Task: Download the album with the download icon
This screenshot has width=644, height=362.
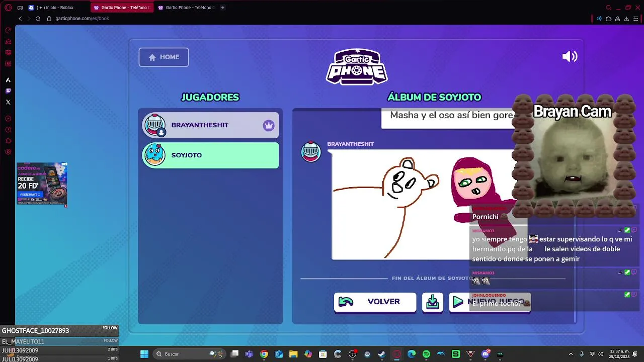Action: (433, 302)
